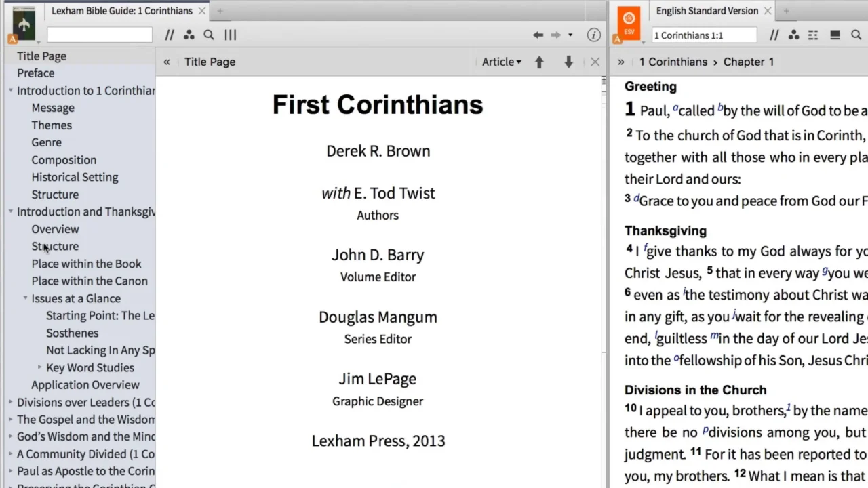Open Sosthenes in the contents tree
868x488 pixels.
[x=72, y=333]
